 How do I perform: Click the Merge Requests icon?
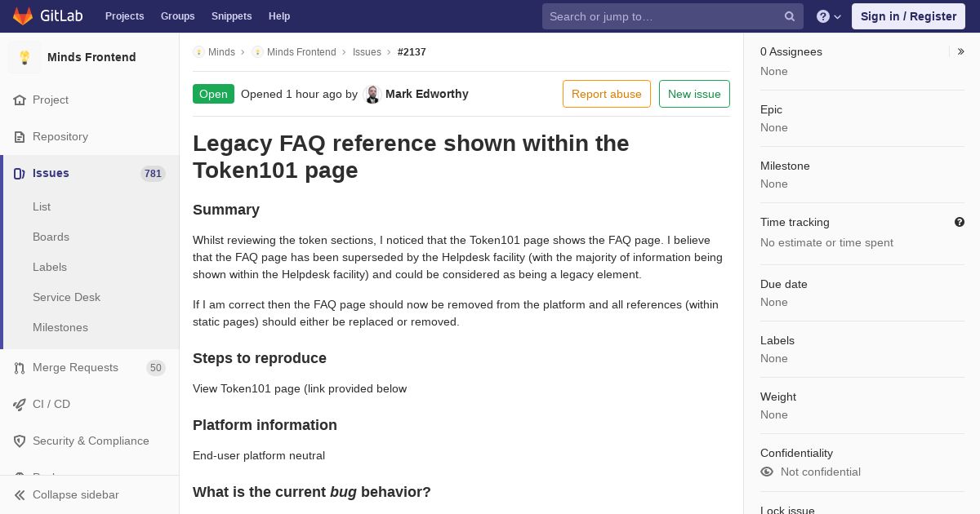pos(20,367)
